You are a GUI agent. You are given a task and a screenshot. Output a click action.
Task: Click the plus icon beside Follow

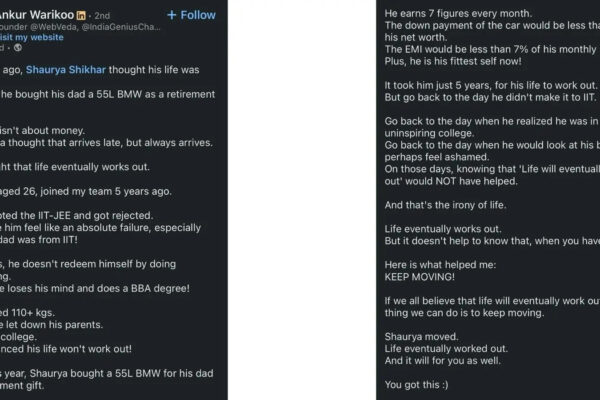click(x=172, y=15)
